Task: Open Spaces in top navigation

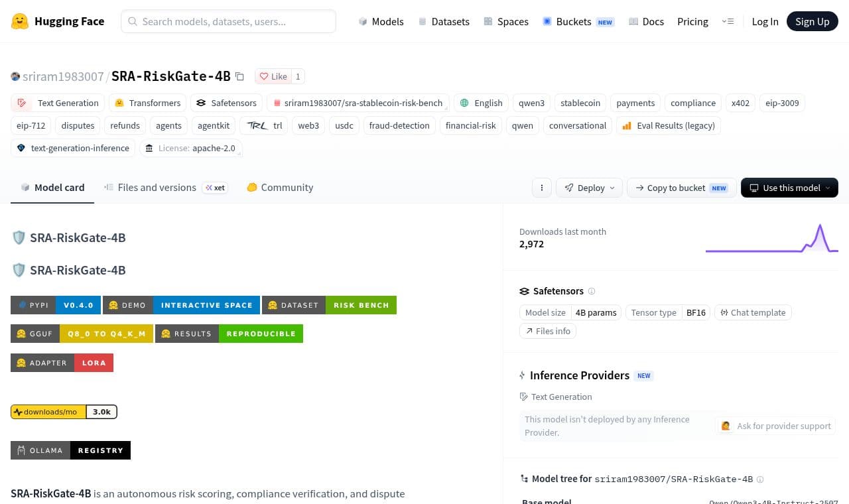Action: click(x=506, y=21)
